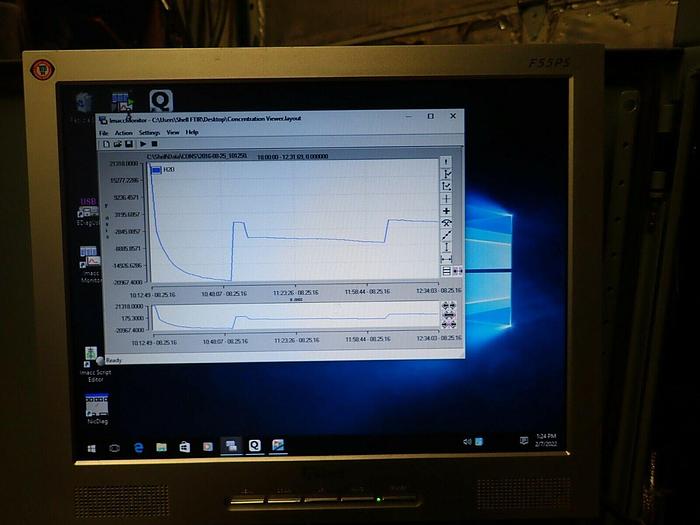Image resolution: width=700 pixels, height=525 pixels.
Task: Select the axis-scaling chart tool icon
Action: pos(446,187)
